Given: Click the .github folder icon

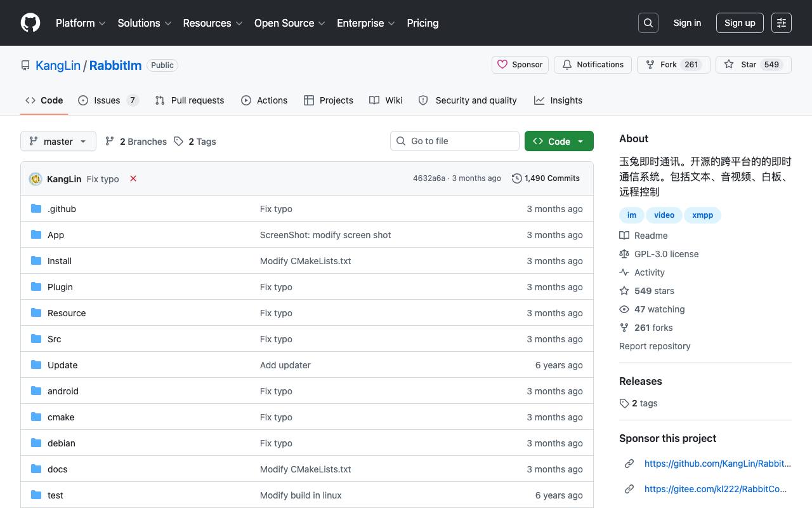Looking at the screenshot, I should (x=36, y=208).
